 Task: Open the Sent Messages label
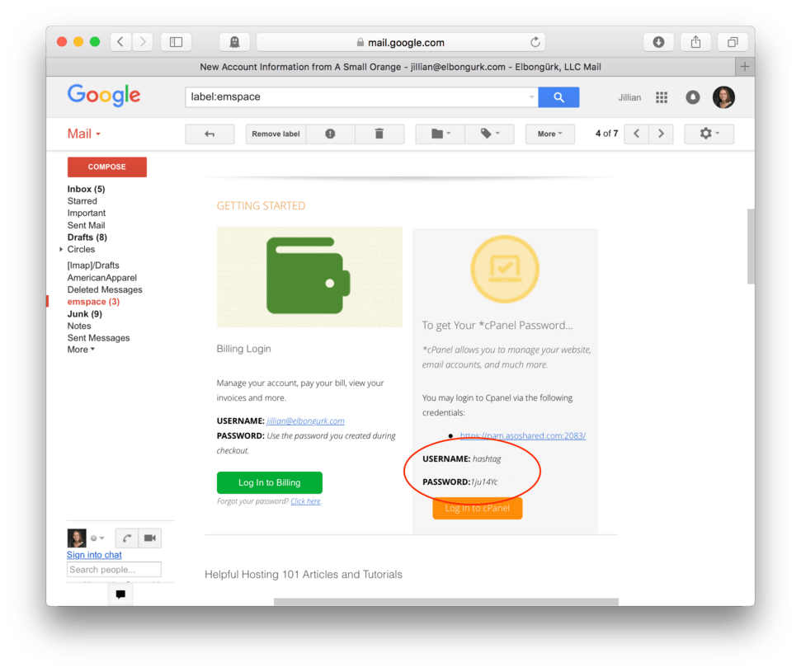click(99, 338)
